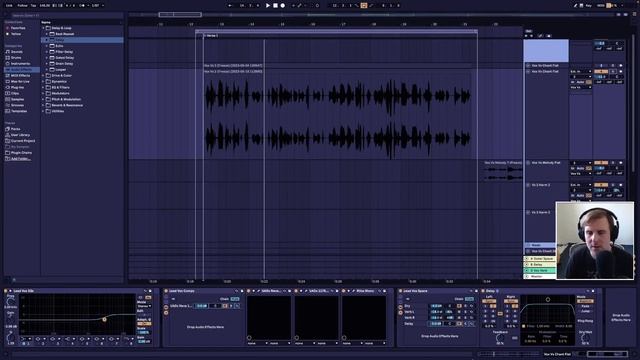640x360 pixels.
Task: Toggle the Delay device power
Action: 483,291
